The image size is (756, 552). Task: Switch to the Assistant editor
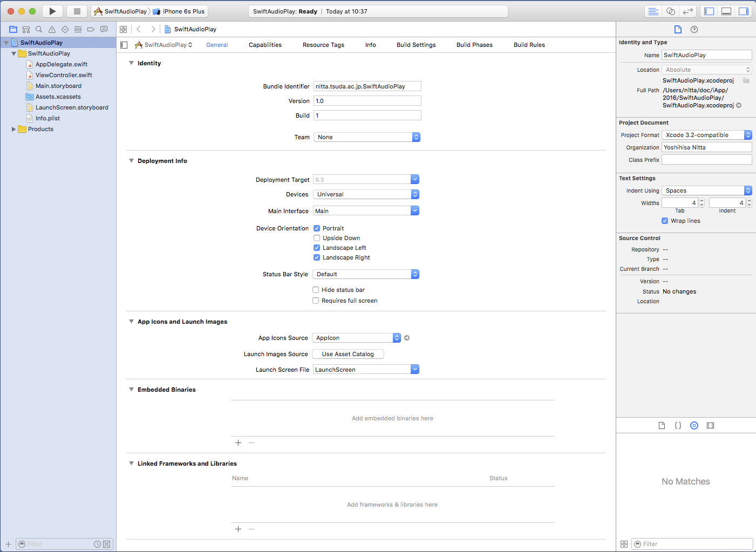(x=670, y=11)
